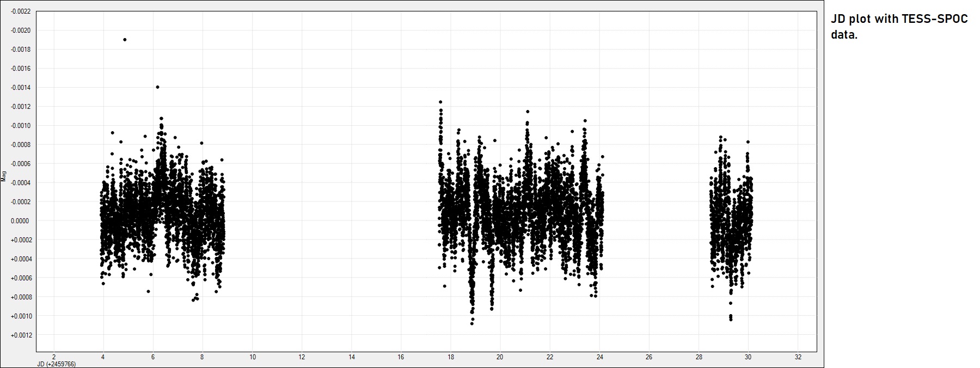This screenshot has height=368, width=980.
Task: Click the y-axis tick value -0.0022
Action: pos(21,11)
